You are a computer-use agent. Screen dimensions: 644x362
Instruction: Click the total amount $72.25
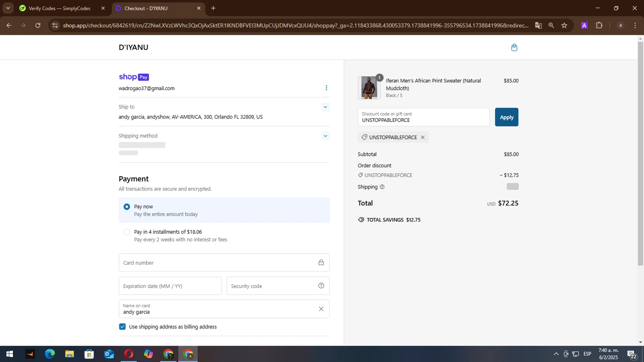pos(508,203)
